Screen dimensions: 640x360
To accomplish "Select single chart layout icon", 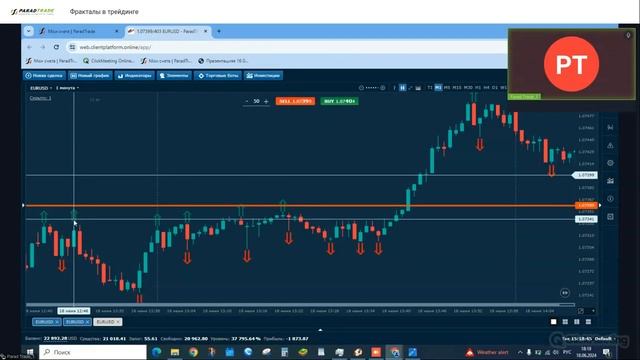I will pos(553,322).
